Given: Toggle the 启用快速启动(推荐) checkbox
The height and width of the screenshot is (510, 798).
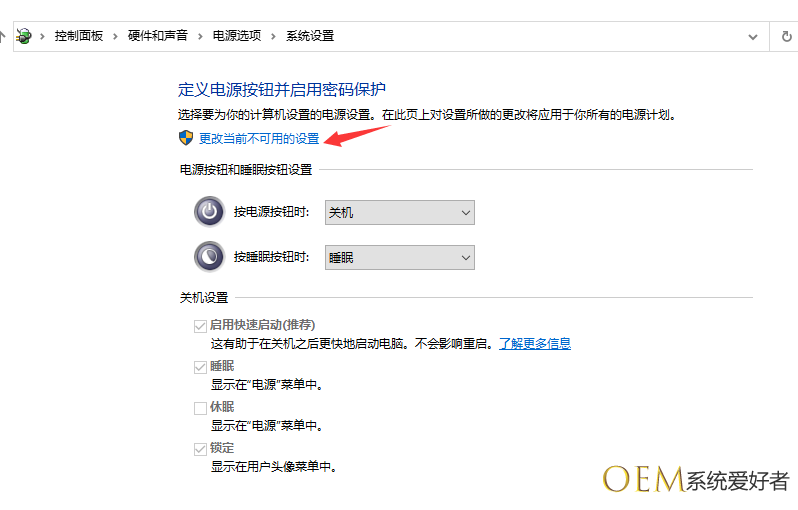Looking at the screenshot, I should click(200, 326).
